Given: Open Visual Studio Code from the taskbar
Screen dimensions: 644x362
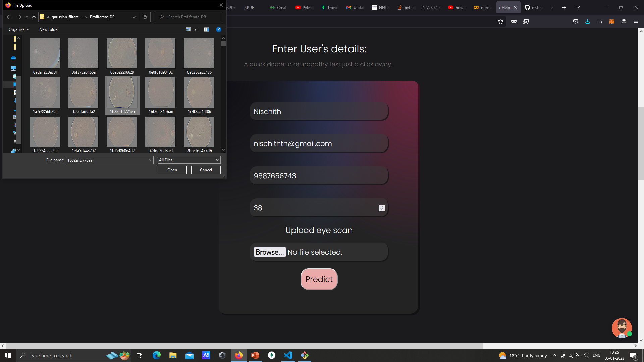Looking at the screenshot, I should coord(288,355).
